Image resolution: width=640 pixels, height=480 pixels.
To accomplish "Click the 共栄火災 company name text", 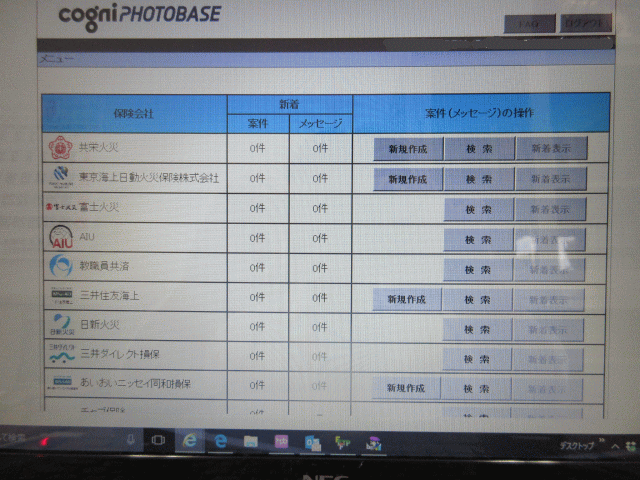I will tap(98, 147).
